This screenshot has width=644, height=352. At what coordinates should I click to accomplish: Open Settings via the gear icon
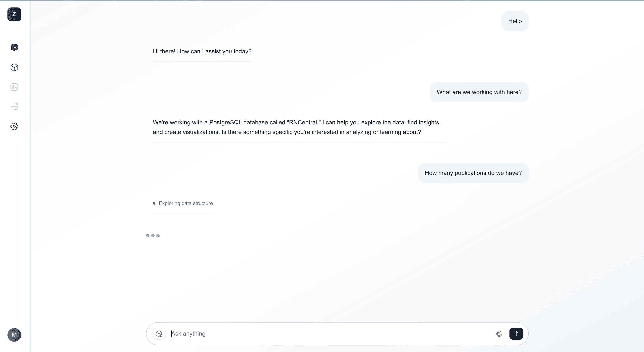[x=14, y=126]
